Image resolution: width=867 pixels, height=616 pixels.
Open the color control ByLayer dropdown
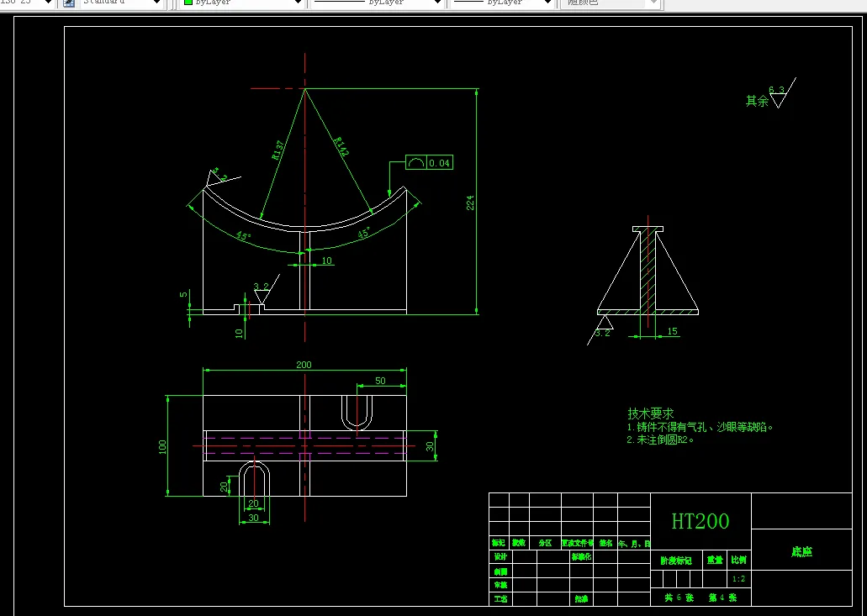pos(243,3)
